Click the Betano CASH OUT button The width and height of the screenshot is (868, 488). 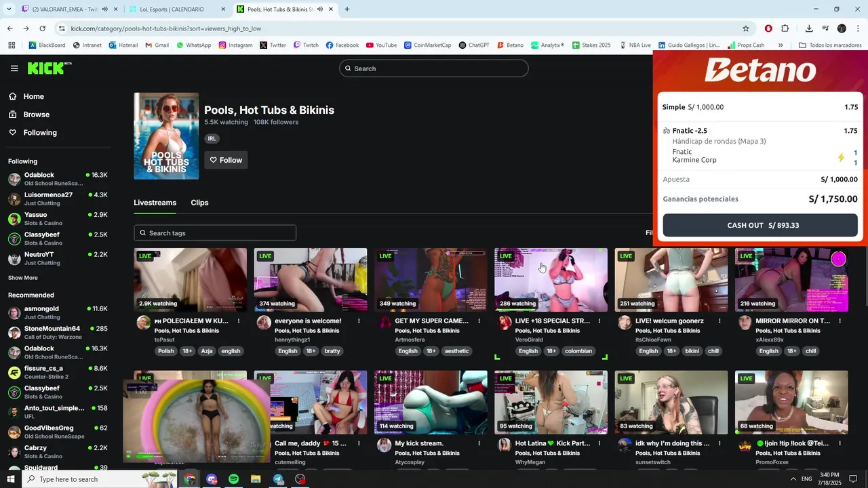760,225
